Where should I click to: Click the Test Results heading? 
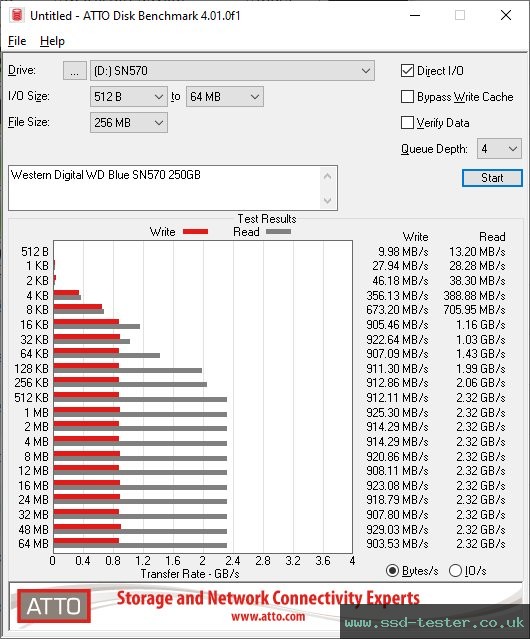pos(267,219)
